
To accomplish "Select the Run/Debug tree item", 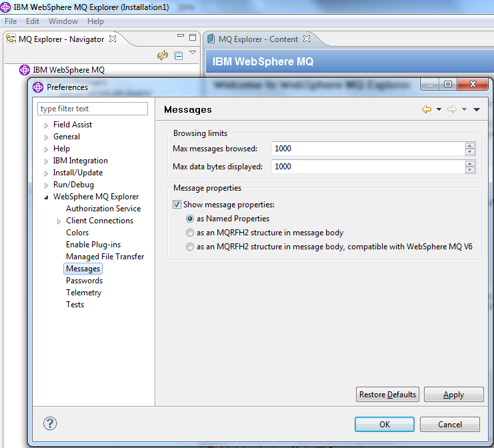I will [x=73, y=185].
